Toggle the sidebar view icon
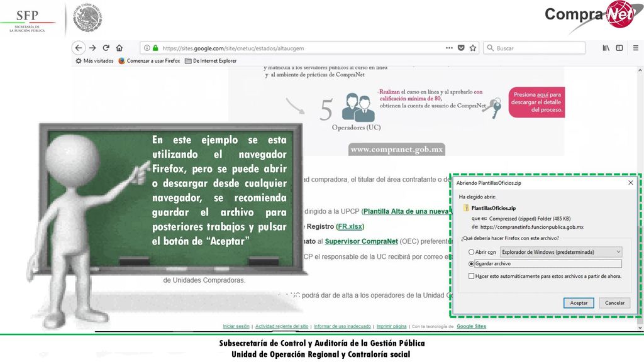The height and width of the screenshot is (362, 644). (619, 48)
